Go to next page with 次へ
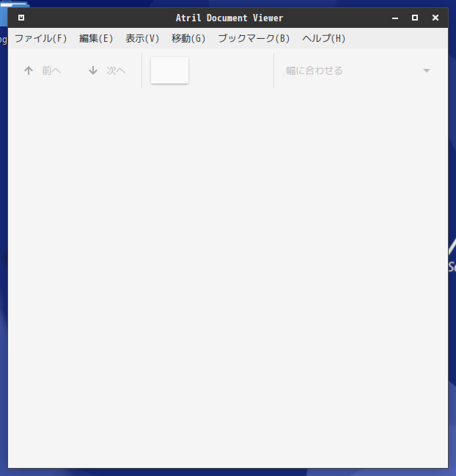The image size is (456, 476). coord(107,70)
